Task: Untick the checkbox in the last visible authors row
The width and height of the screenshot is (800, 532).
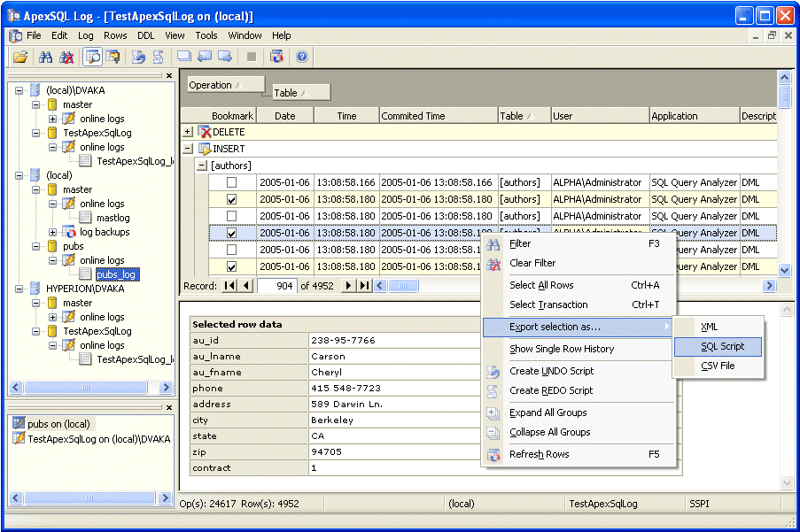Action: 231,266
